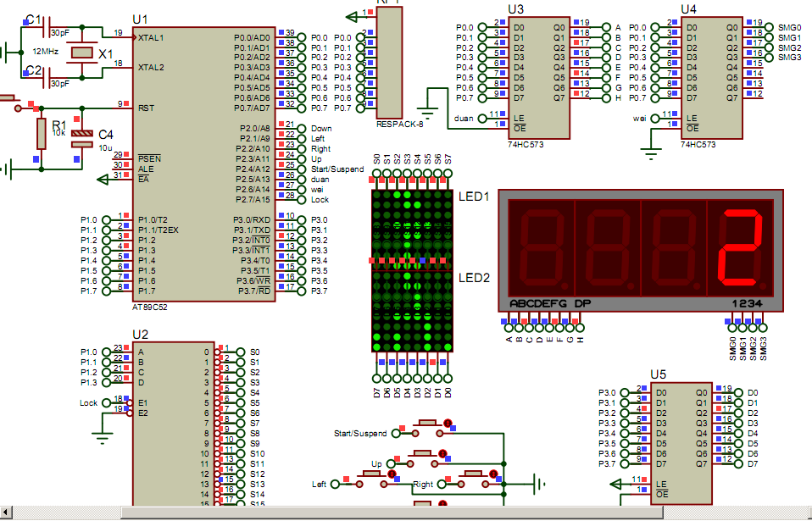Click the leftmost unlit digit of the seven-segment display
The width and height of the screenshot is (812, 521).
(x=541, y=248)
